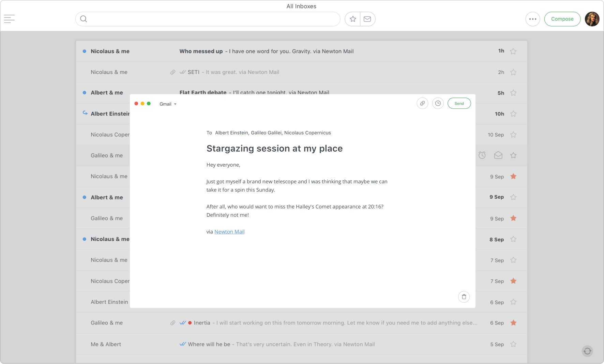Screen dimensions: 604x364
Task: Click Inertia email attachment paperclip icon
Action: (x=173, y=323)
